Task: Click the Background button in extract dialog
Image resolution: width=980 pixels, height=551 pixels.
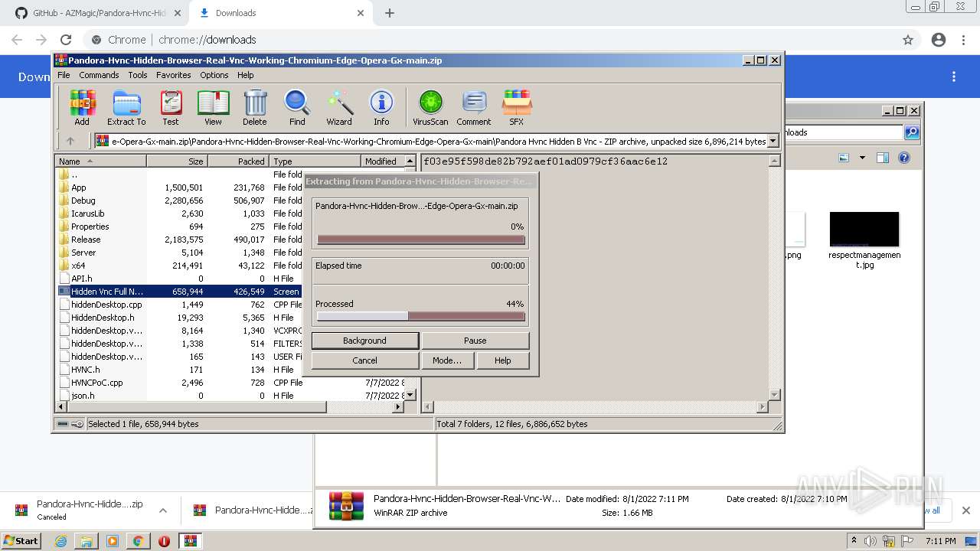Action: (x=365, y=341)
